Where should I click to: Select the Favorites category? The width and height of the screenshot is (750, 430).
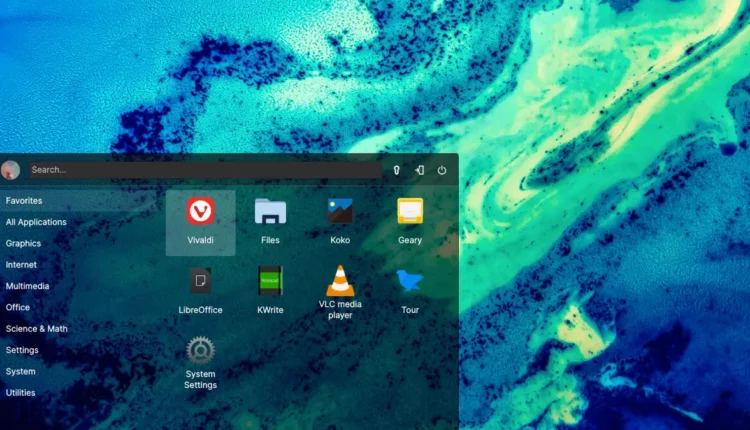pyautogui.click(x=22, y=201)
